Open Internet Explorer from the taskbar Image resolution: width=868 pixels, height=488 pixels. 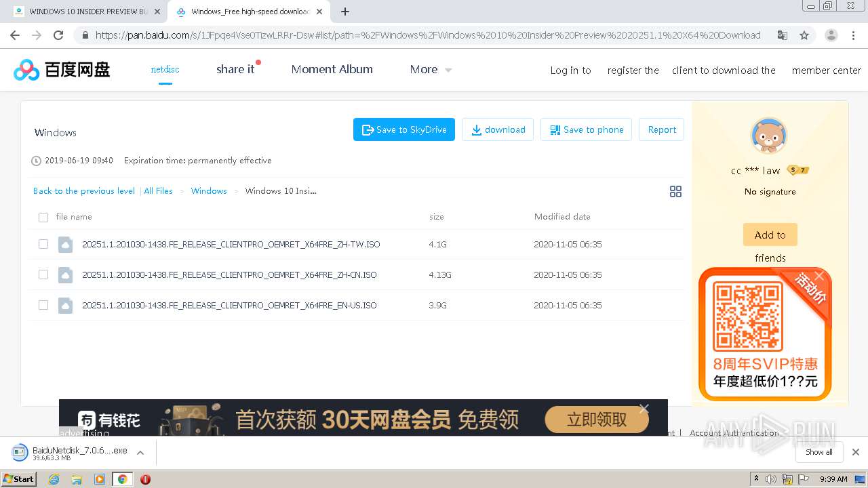(54, 479)
